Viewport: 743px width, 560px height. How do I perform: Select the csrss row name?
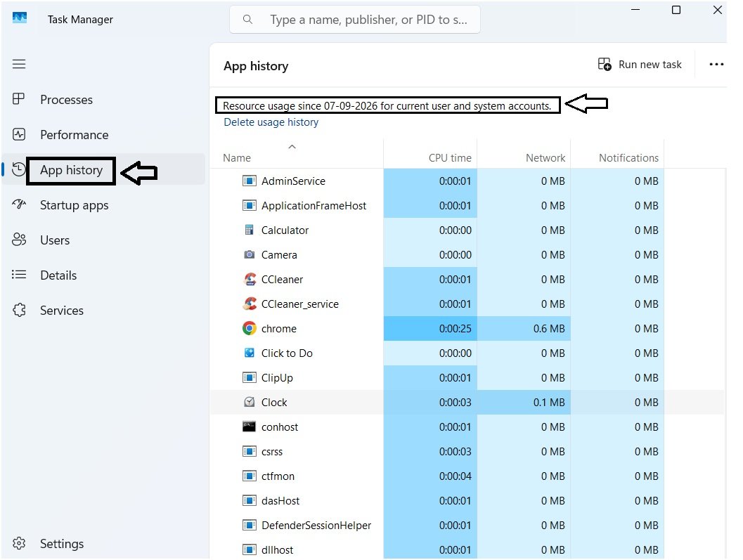point(272,452)
